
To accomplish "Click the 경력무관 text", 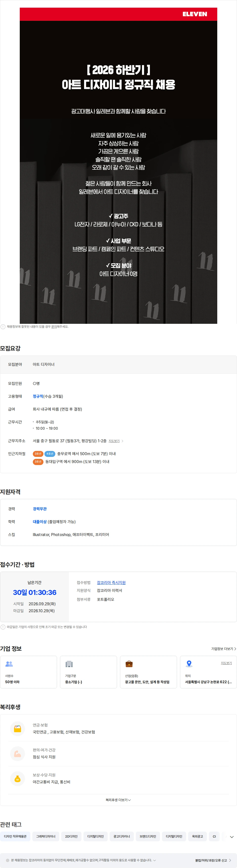I will coord(40,509).
